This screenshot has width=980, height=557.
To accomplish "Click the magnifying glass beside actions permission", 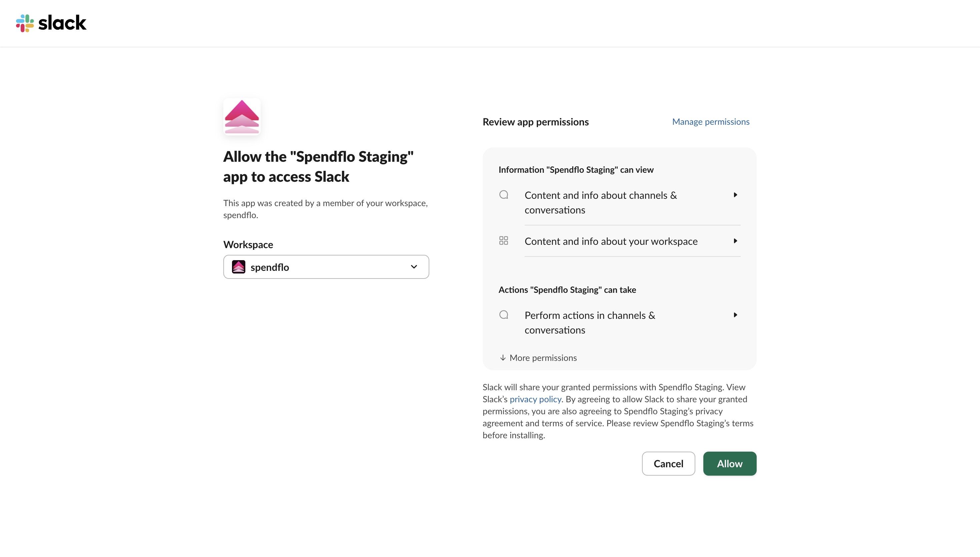I will 504,315.
